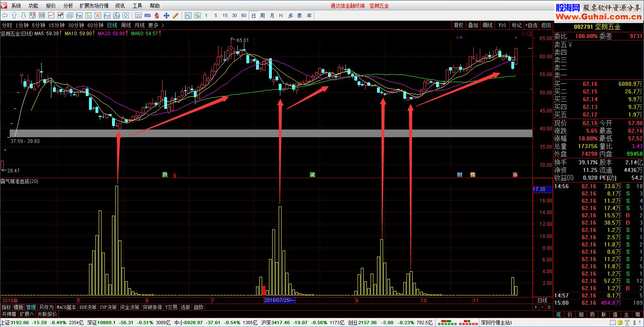Click the 财 marker on the chart

460,175
